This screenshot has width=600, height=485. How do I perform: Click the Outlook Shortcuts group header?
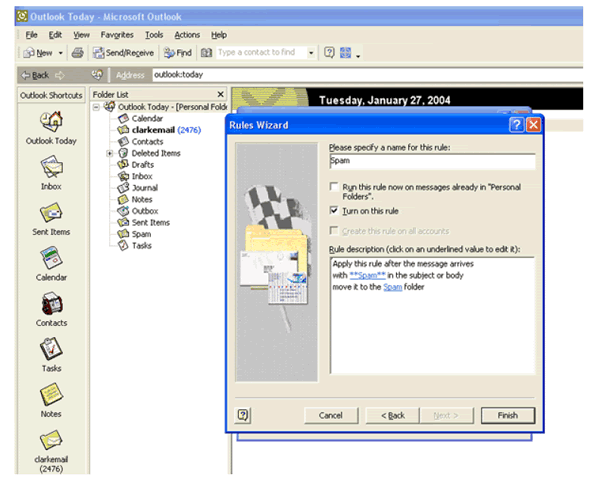51,95
